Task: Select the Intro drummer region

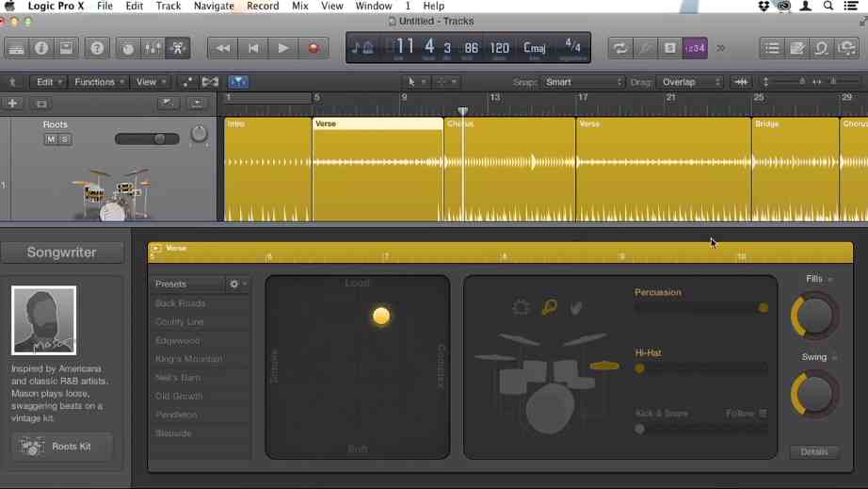Action: click(x=268, y=169)
